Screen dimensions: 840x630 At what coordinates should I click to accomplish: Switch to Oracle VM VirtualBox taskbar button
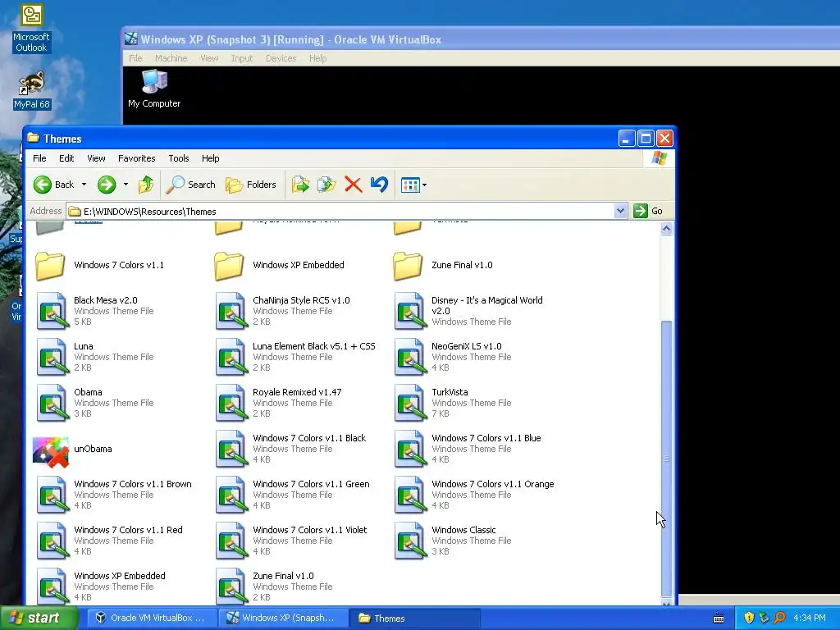[x=151, y=619]
